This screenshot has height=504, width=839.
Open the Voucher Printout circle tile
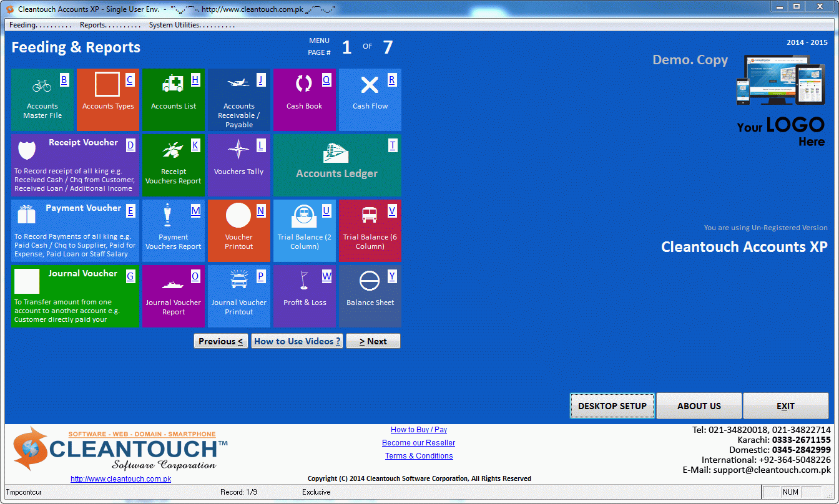pos(239,231)
